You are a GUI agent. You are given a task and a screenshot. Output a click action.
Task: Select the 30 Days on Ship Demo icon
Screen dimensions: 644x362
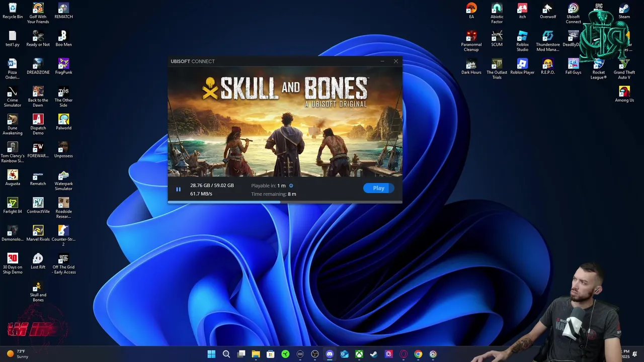[13, 263]
